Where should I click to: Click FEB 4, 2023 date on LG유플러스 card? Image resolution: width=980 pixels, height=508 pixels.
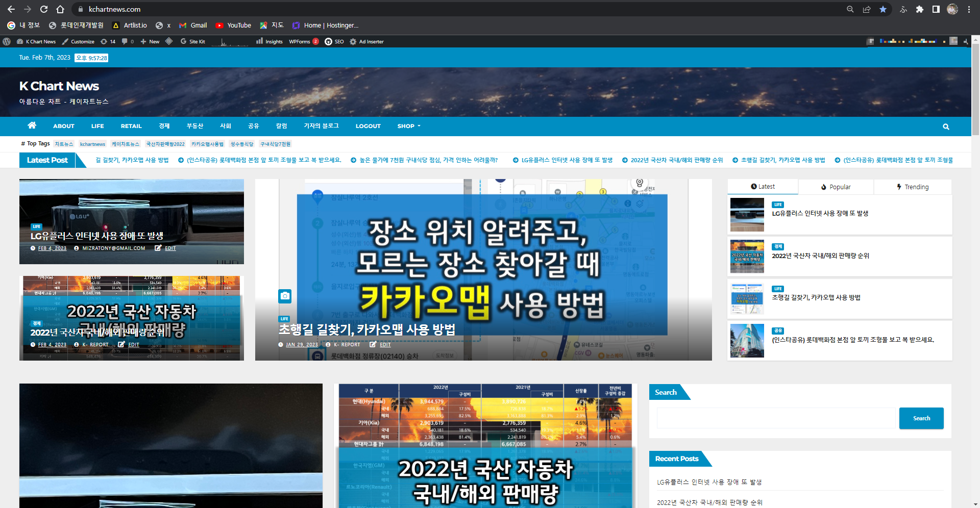pos(52,248)
